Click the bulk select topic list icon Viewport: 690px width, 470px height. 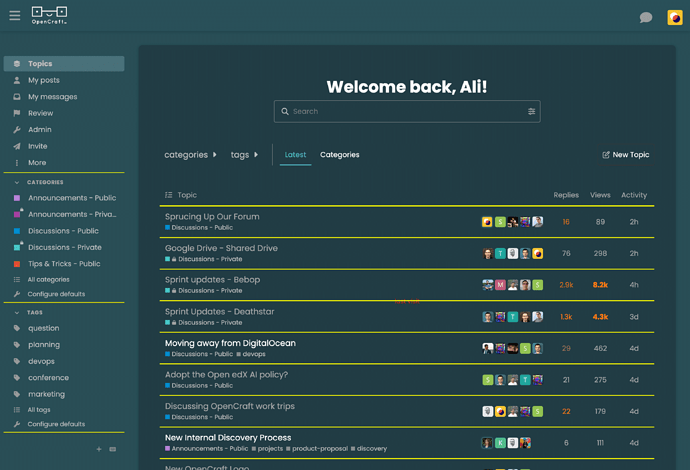click(169, 195)
